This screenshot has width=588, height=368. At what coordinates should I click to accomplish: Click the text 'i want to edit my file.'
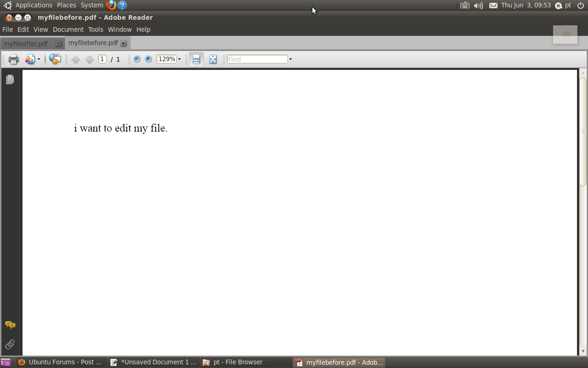click(x=121, y=128)
